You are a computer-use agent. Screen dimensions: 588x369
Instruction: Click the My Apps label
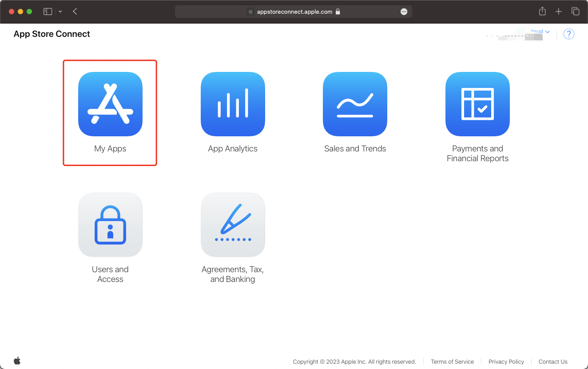tap(110, 149)
